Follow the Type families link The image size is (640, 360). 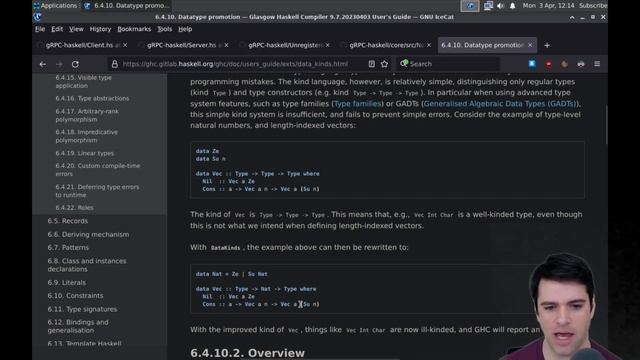click(357, 104)
